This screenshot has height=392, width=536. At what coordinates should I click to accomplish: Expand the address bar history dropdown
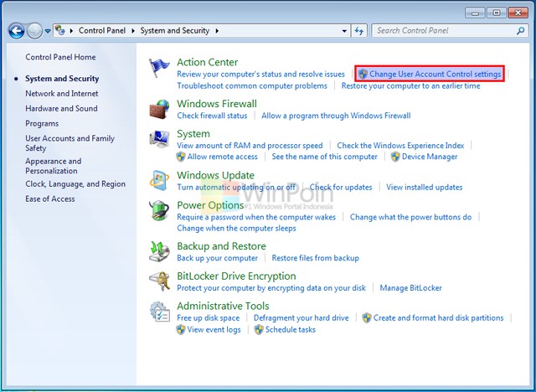(x=344, y=31)
